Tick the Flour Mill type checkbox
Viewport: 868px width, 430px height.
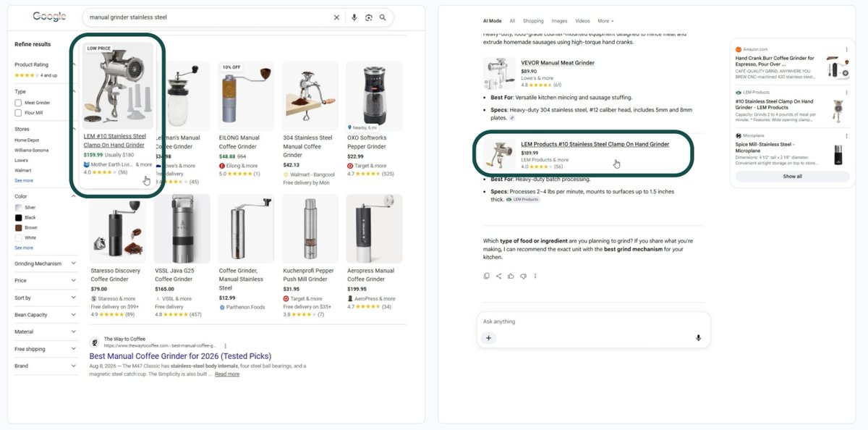[18, 113]
